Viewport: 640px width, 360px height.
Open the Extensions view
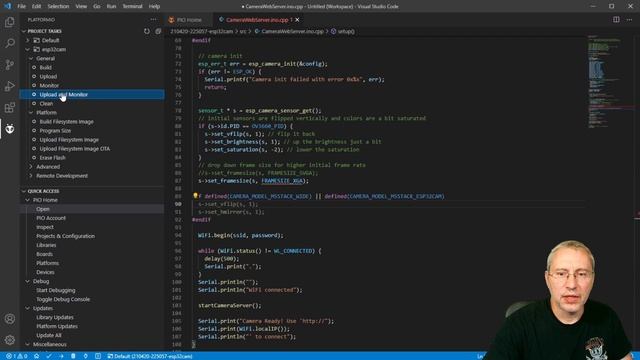point(10,108)
